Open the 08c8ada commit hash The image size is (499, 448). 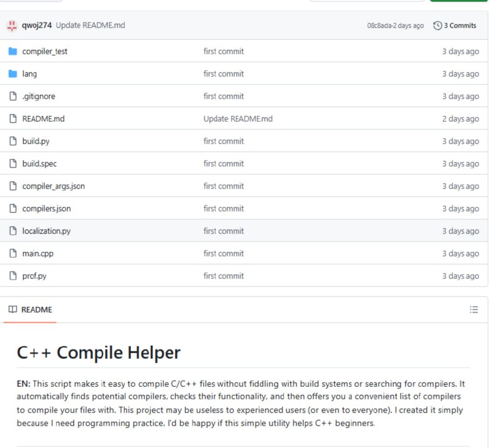(380, 26)
